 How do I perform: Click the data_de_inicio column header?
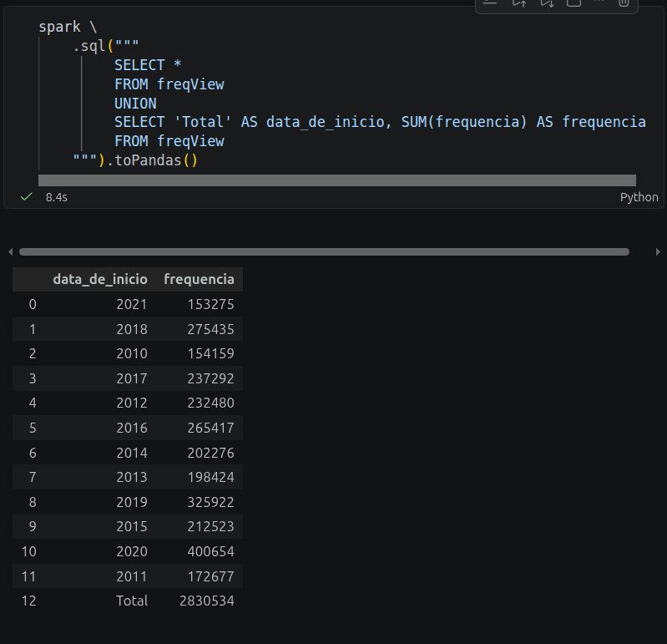pos(100,279)
